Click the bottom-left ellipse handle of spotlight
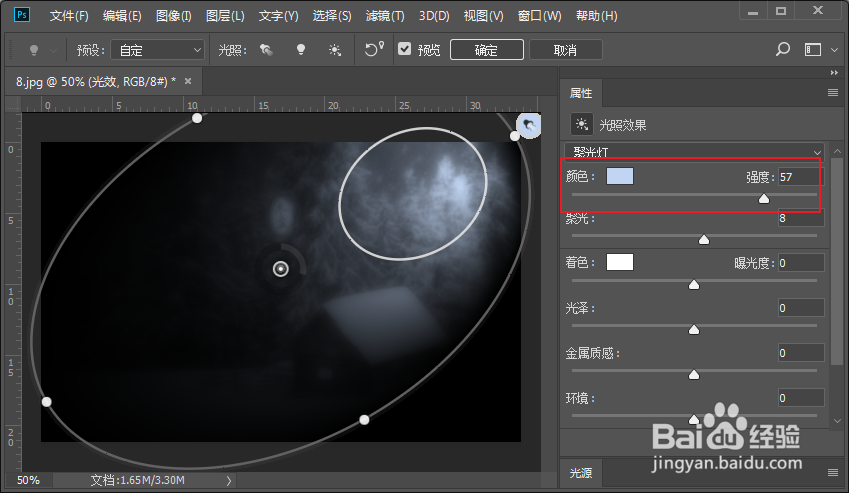 tap(47, 402)
